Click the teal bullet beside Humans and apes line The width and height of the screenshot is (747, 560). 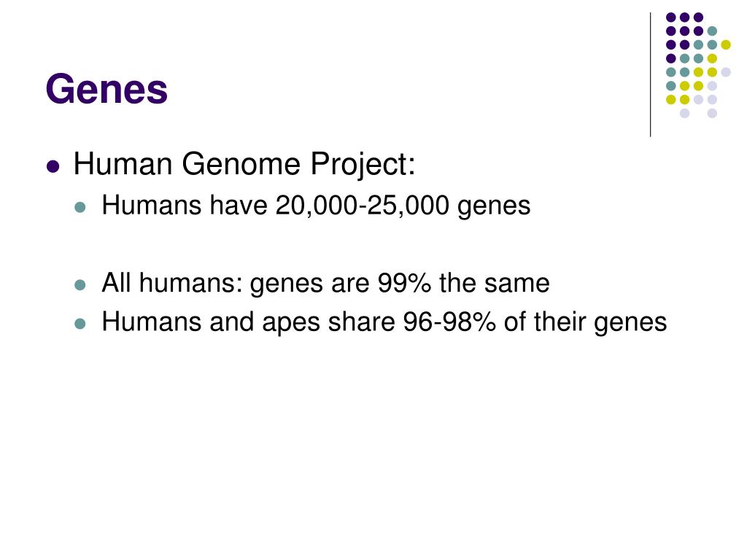[80, 324]
